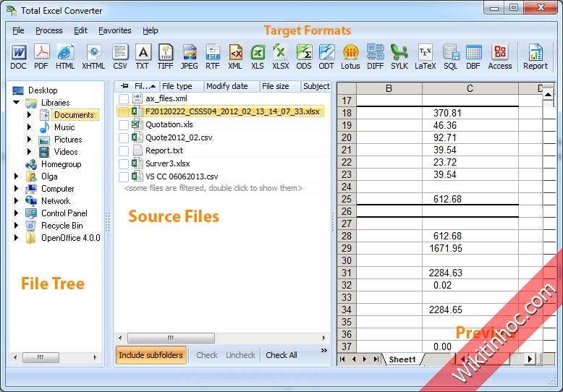Select the XLS format icon
The image size is (563, 392).
[258, 56]
